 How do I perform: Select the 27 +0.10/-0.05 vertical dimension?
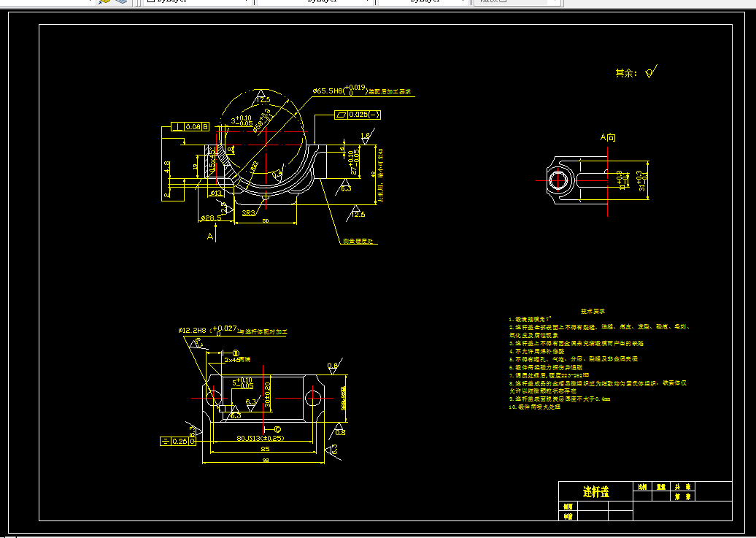[x=355, y=163]
